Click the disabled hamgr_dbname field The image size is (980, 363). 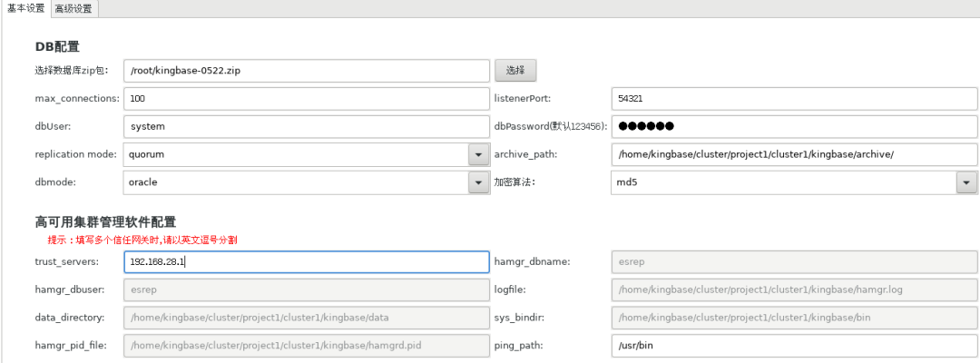[x=794, y=261]
